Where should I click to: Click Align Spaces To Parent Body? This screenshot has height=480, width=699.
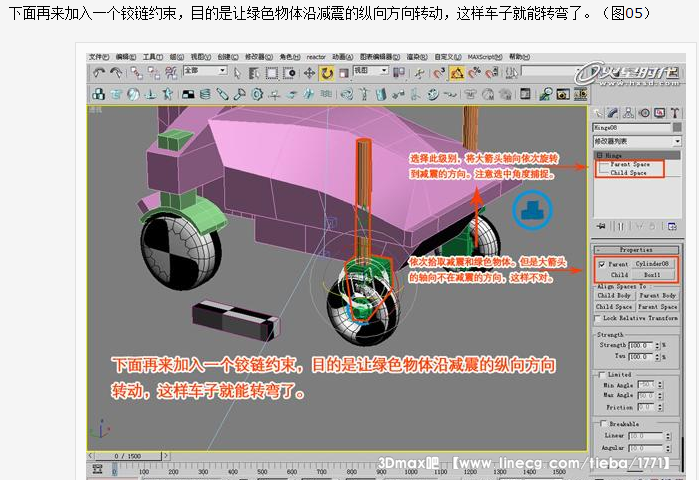(658, 296)
